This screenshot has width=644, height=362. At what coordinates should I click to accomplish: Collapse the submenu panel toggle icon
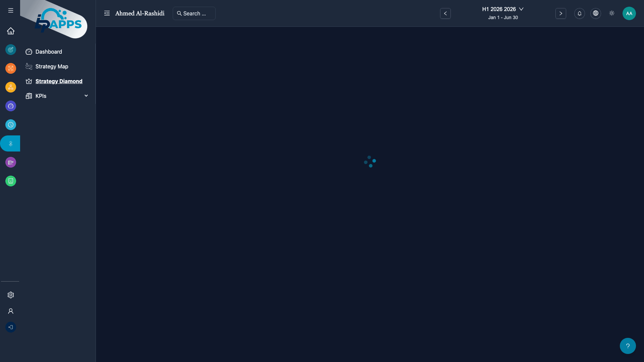tap(107, 13)
